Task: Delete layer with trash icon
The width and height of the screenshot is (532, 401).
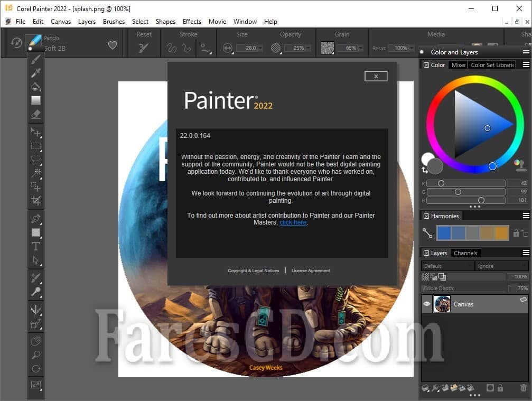Action: pyautogui.click(x=524, y=387)
